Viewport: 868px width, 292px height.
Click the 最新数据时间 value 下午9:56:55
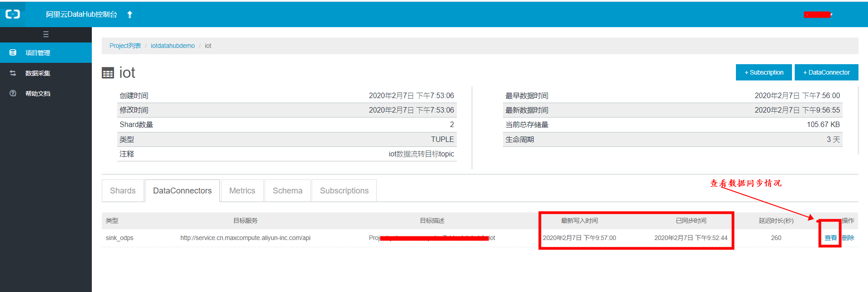797,110
